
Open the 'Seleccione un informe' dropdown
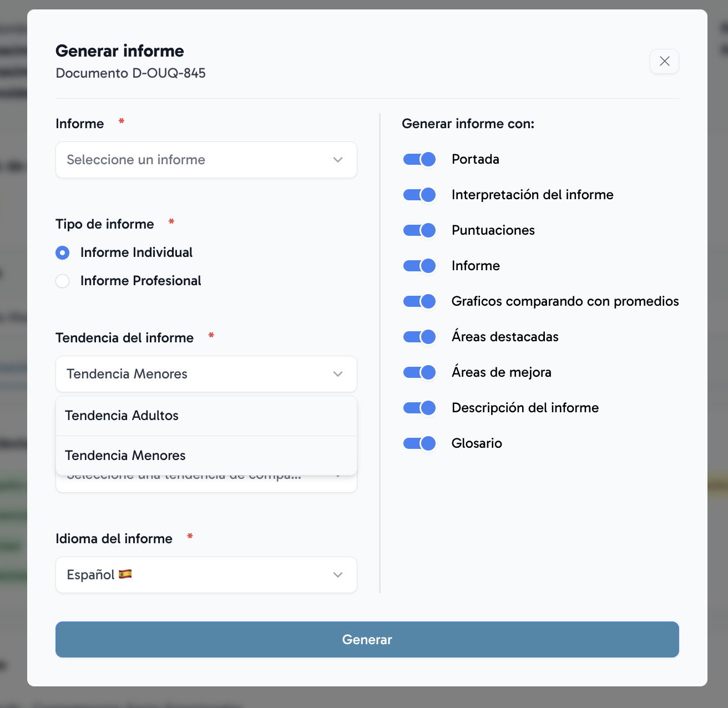(205, 160)
